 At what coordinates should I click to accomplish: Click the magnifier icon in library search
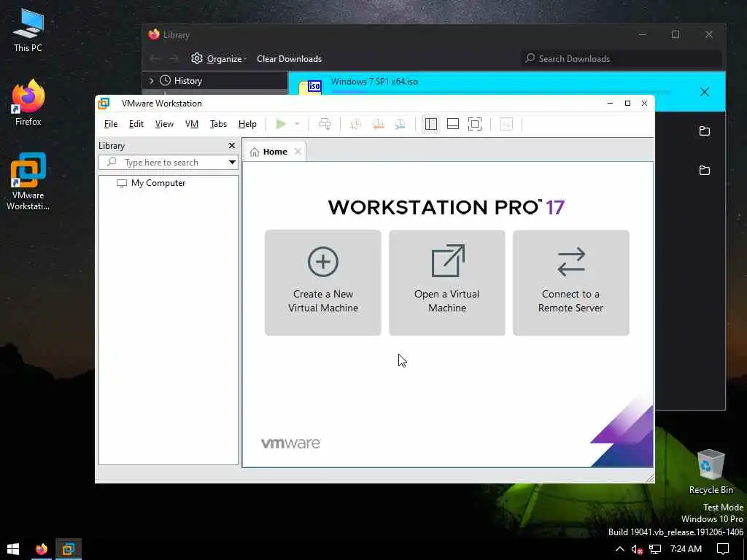pos(112,162)
